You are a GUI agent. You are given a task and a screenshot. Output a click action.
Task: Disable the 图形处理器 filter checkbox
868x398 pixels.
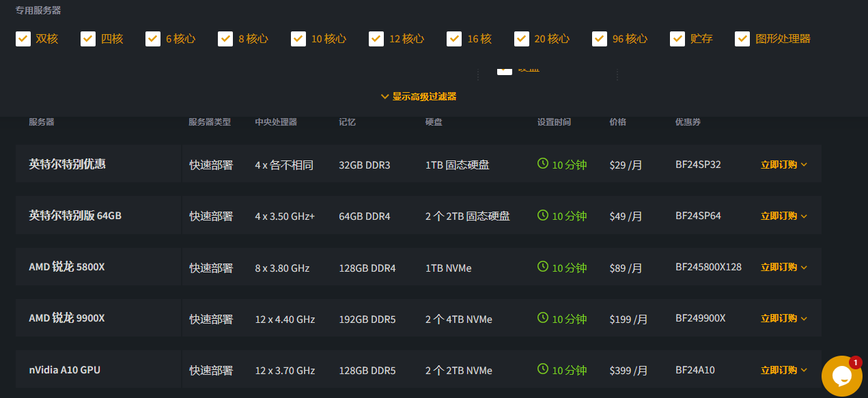[742, 39]
